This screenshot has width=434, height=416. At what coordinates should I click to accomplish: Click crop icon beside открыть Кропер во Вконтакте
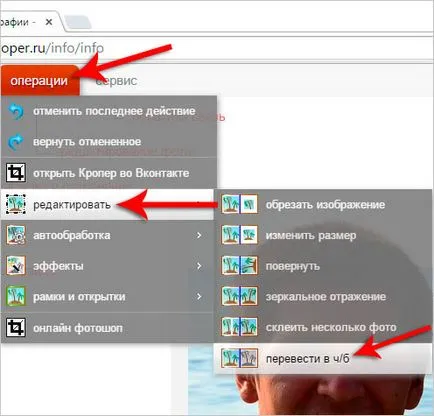pyautogui.click(x=16, y=173)
